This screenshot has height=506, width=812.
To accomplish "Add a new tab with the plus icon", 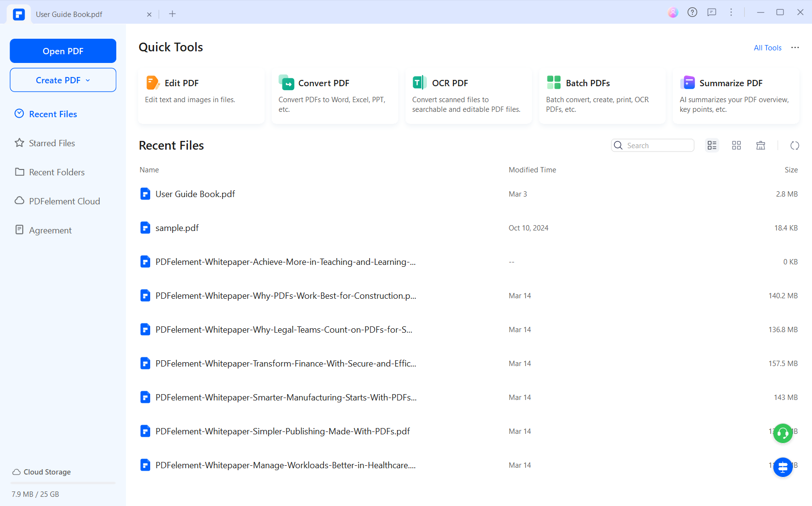I will pyautogui.click(x=172, y=14).
